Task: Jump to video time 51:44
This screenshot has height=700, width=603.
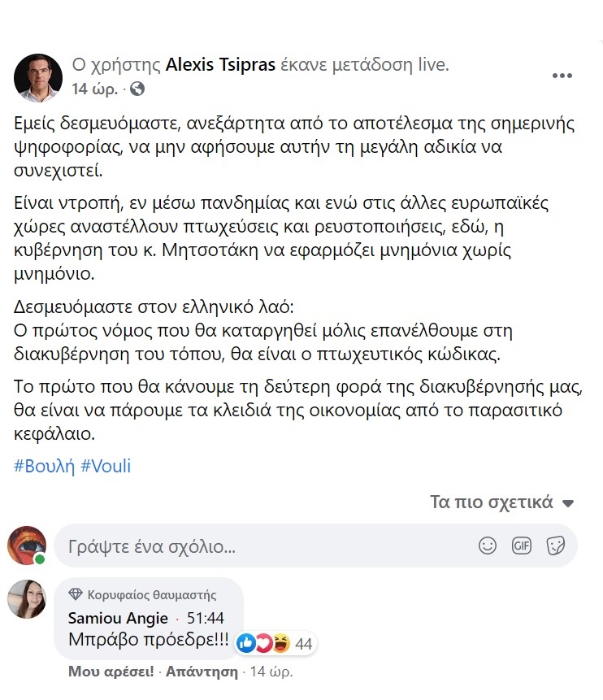Action: (x=206, y=619)
